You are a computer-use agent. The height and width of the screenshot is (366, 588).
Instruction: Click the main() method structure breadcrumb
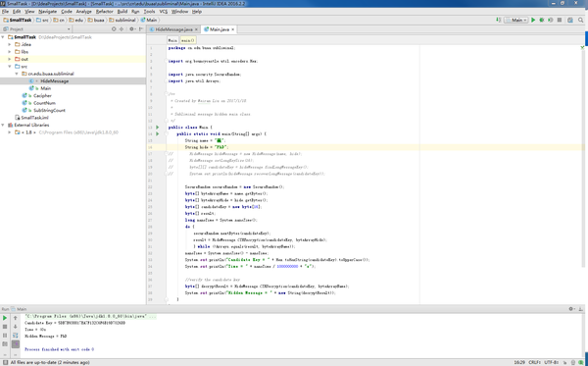[188, 40]
